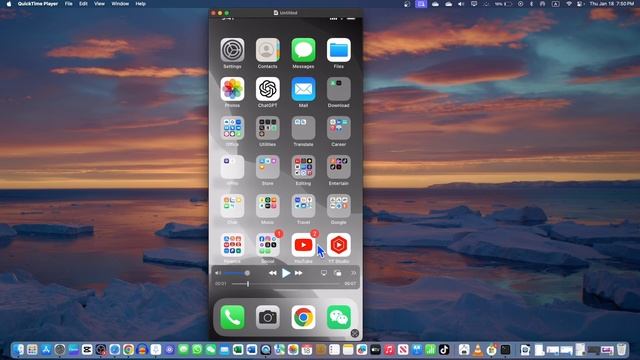Open Microsoft Excel from the Dock
Viewport: 640px width, 360px height.
click(238, 349)
